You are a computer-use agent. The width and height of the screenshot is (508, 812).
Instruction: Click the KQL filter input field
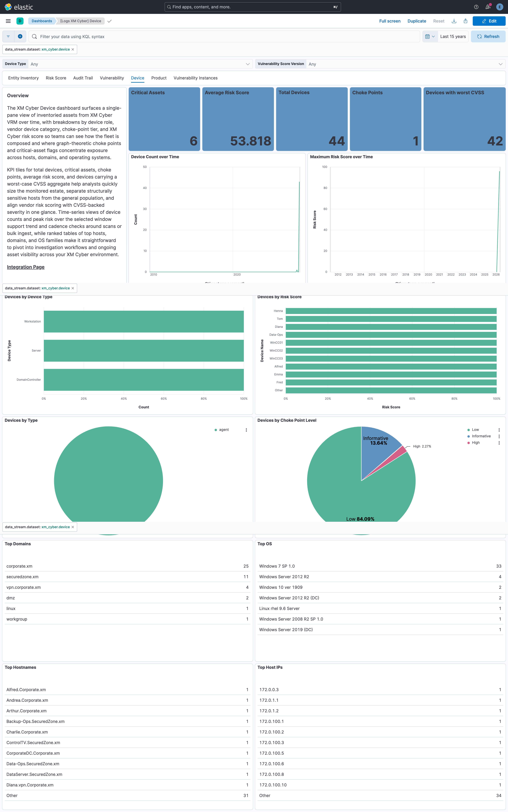(224, 37)
